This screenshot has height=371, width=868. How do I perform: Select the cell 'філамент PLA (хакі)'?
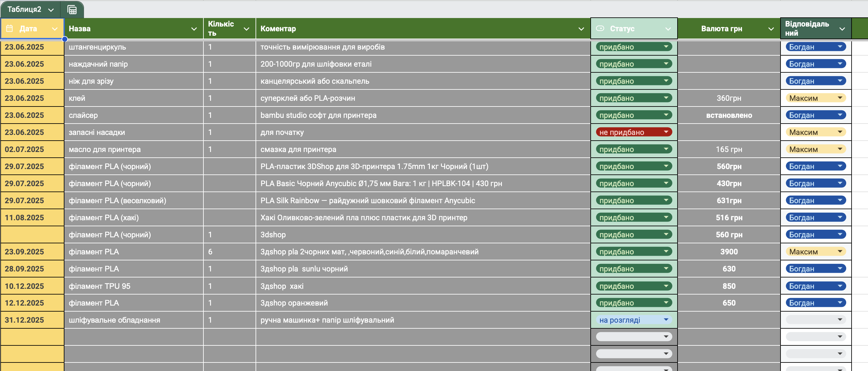134,218
